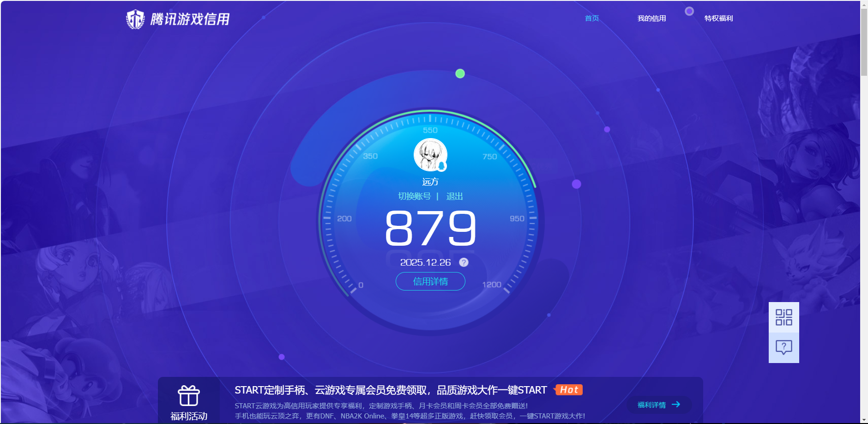The width and height of the screenshot is (868, 424).
Task: Click the nickname 远方 below the avatar
Action: coord(430,181)
